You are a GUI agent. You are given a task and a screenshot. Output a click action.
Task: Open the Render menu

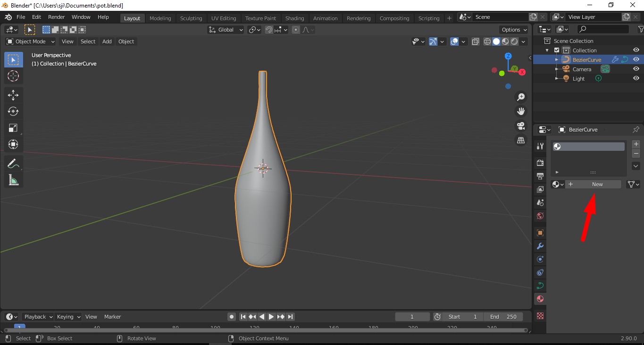click(56, 16)
